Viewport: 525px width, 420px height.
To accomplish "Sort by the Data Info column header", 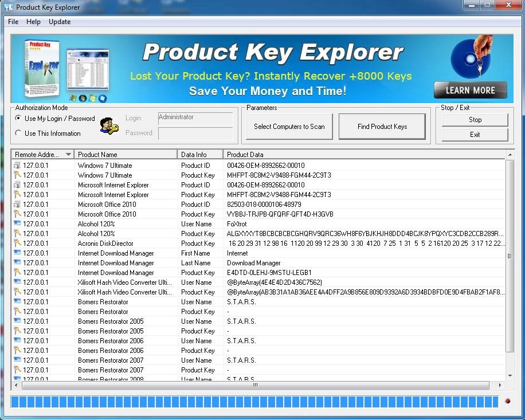I will pyautogui.click(x=200, y=154).
